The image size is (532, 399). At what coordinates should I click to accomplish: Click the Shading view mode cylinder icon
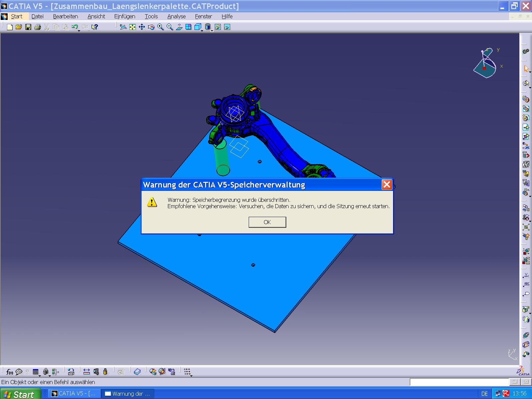point(208,27)
